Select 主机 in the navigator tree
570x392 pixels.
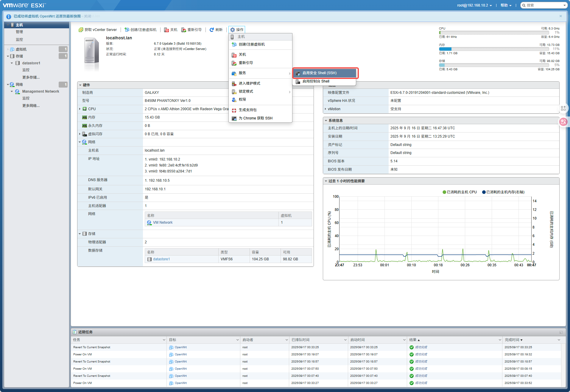(37, 25)
